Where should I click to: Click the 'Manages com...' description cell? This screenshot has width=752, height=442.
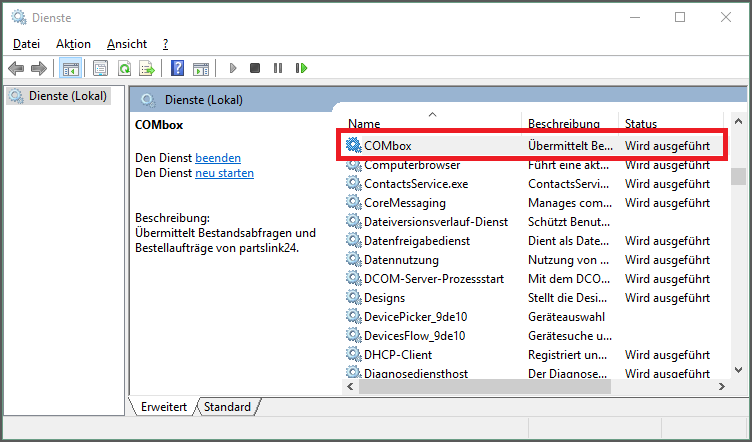pyautogui.click(x=570, y=203)
